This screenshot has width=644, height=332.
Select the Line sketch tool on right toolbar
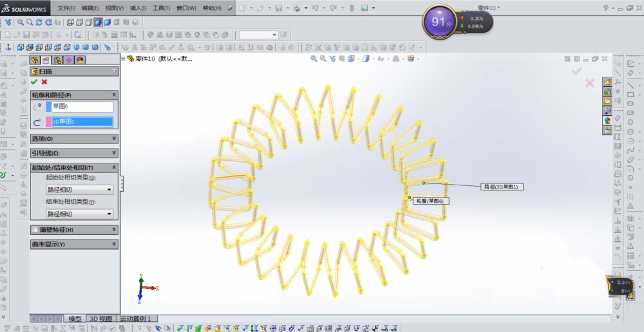point(630,85)
